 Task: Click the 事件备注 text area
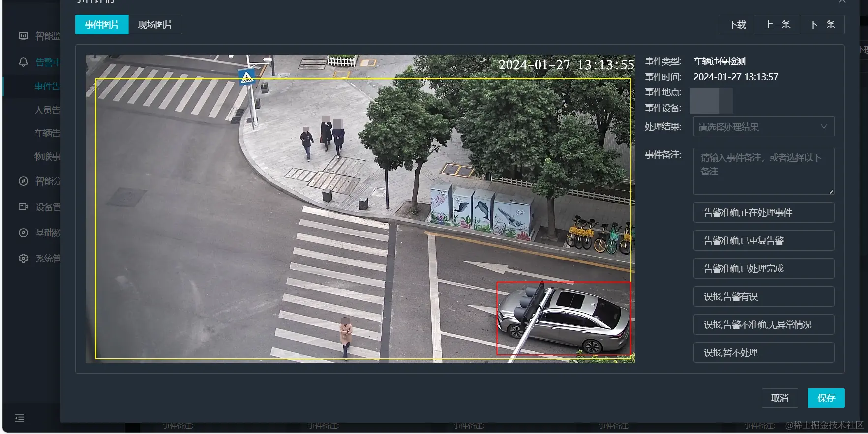[x=764, y=171]
